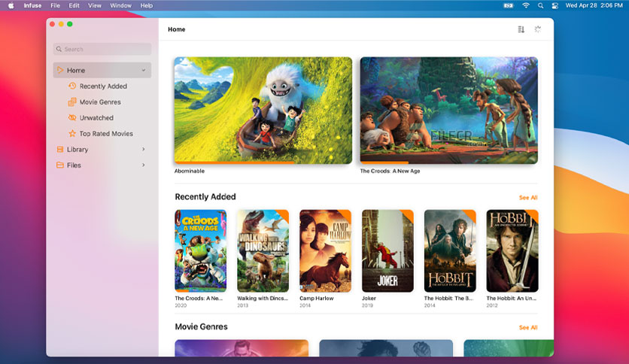Click the menu bar date and time
This screenshot has width=629, height=364.
(594, 5)
